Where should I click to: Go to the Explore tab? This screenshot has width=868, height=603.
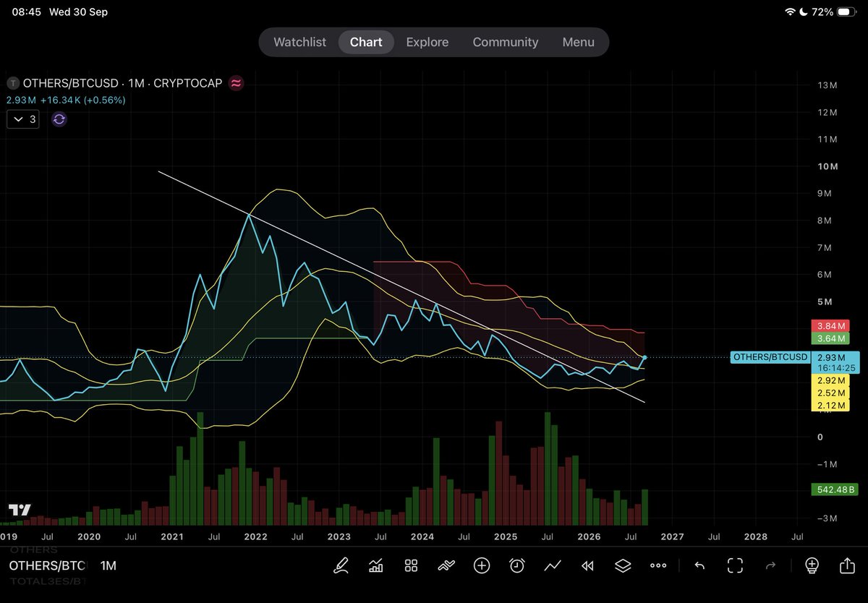click(x=427, y=42)
